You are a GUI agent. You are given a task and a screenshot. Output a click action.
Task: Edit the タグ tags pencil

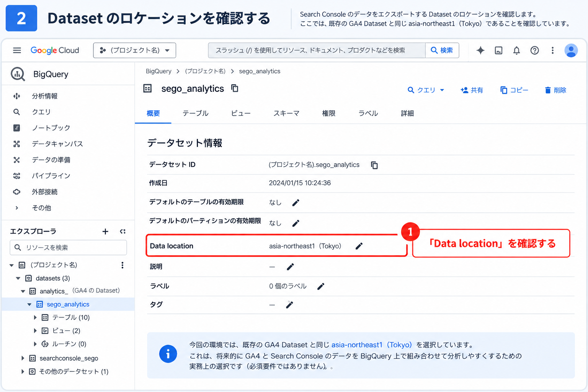click(290, 305)
